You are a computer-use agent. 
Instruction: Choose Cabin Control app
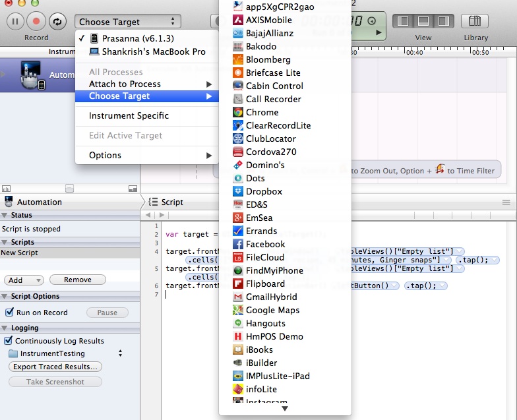285,86
